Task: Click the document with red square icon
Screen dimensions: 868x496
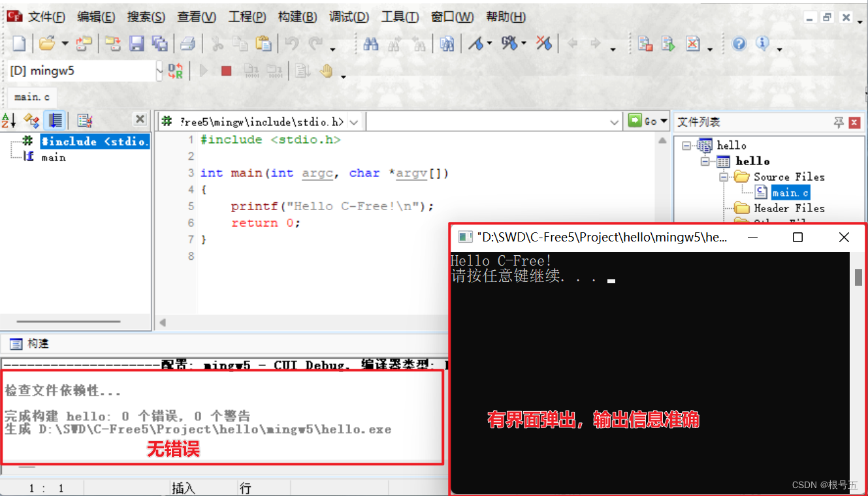Action: pyautogui.click(x=645, y=44)
